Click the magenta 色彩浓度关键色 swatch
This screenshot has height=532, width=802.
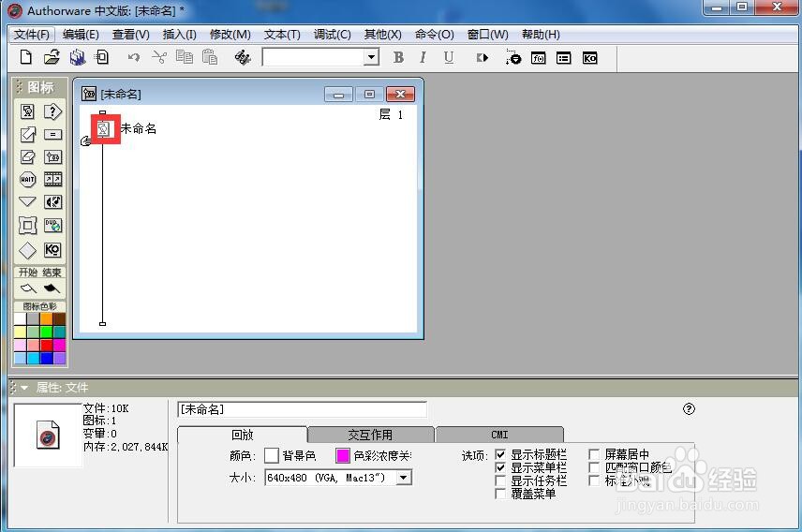[343, 455]
